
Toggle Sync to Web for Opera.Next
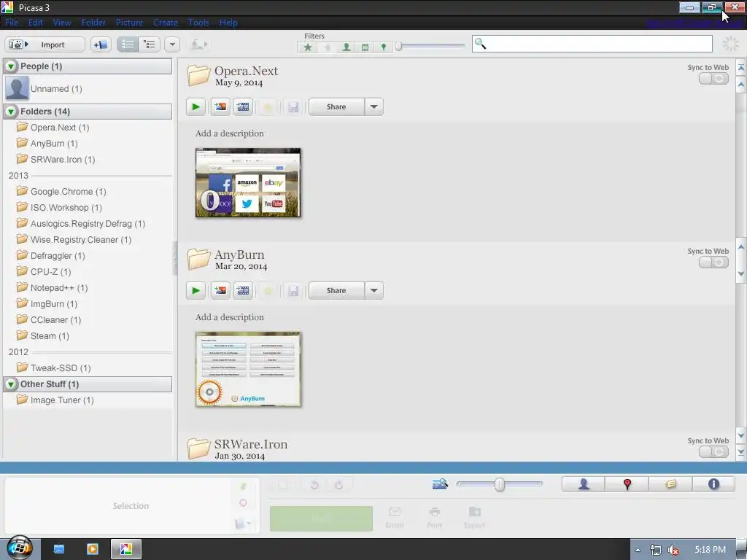(713, 79)
